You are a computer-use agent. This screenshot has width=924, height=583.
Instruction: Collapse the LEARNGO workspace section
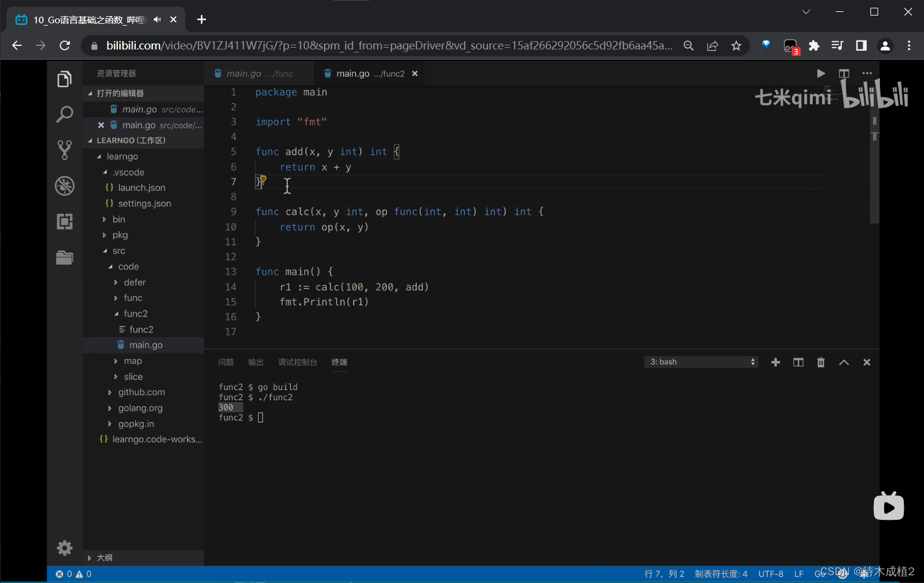click(143, 141)
